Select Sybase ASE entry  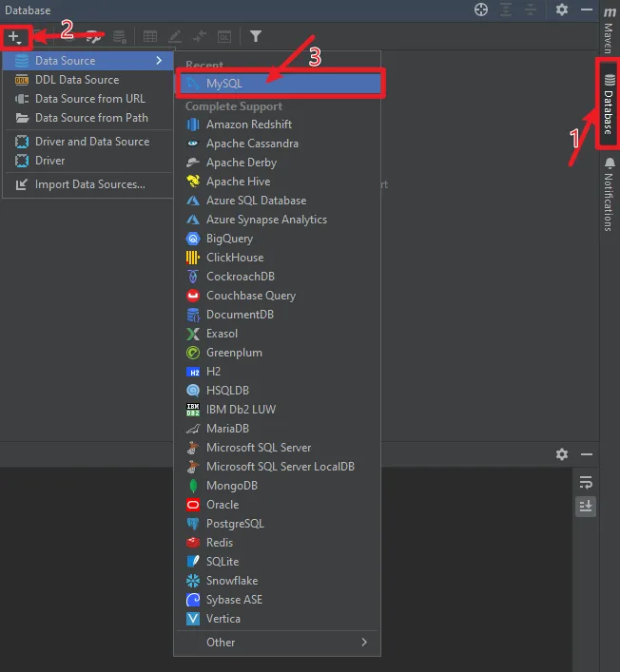tap(277, 600)
